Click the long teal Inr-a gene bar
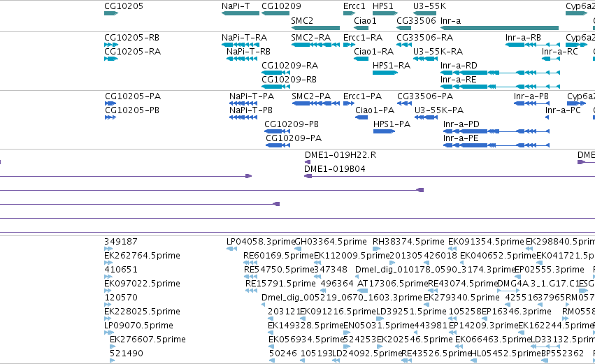 tap(499, 28)
